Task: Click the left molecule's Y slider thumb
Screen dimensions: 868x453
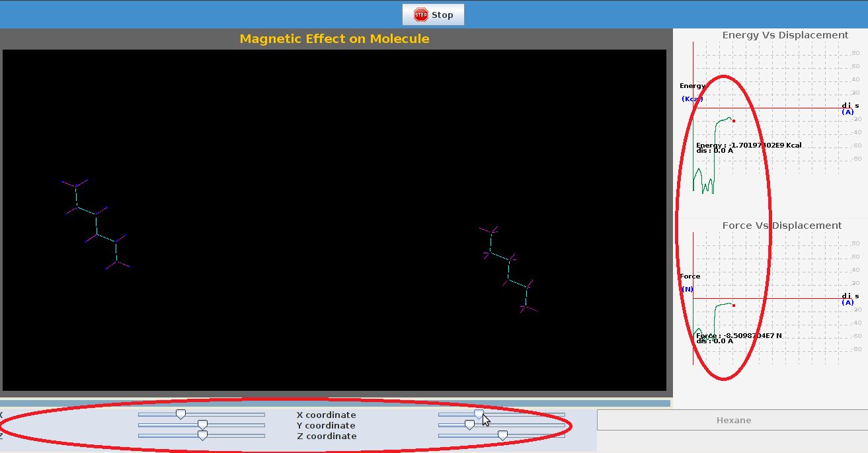Action: coord(202,425)
